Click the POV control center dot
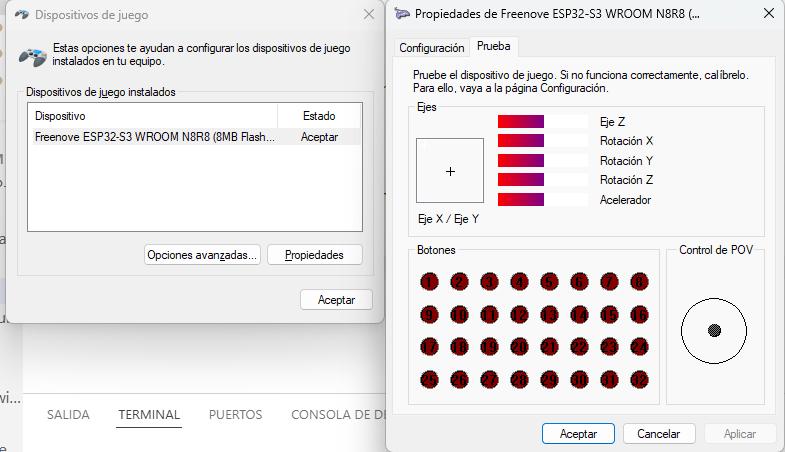Screen dimensions: 785x452 (x=714, y=330)
